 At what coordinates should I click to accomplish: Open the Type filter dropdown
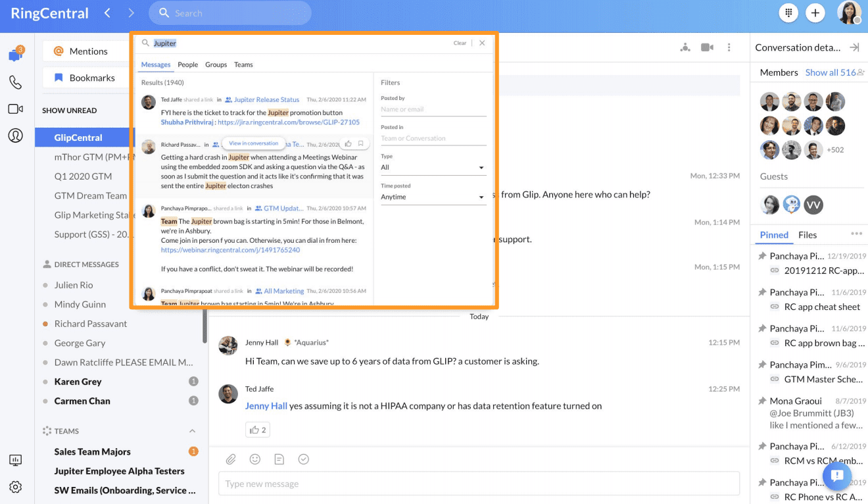click(433, 167)
